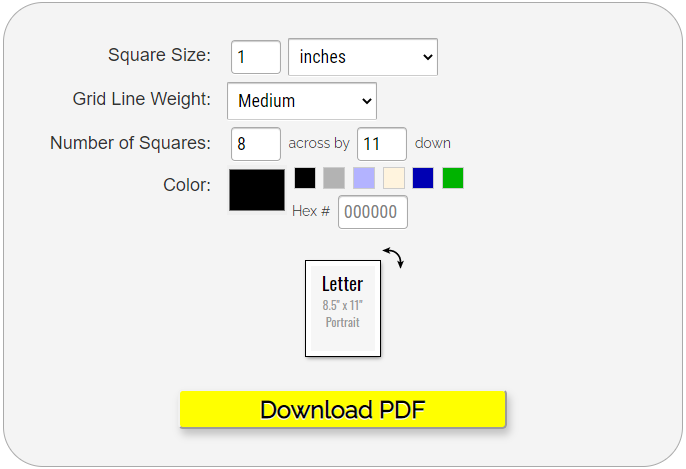Viewport: 686px width, 469px height.
Task: Select the gray color swatch
Action: tap(334, 178)
